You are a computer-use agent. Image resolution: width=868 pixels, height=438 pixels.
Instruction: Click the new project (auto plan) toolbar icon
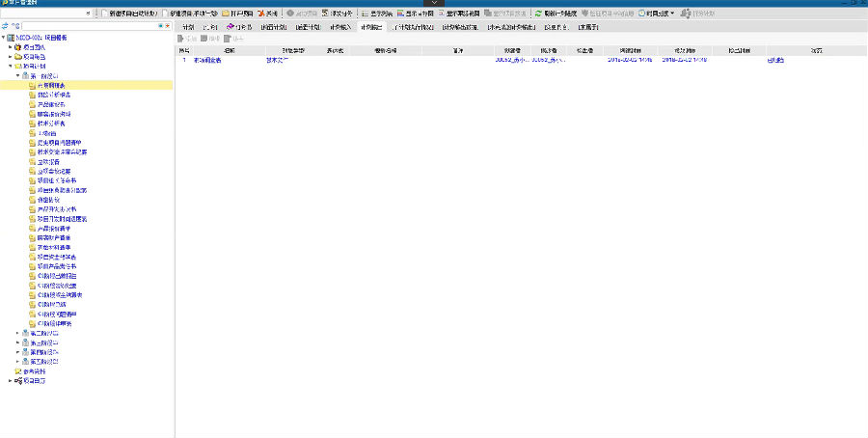[104, 13]
